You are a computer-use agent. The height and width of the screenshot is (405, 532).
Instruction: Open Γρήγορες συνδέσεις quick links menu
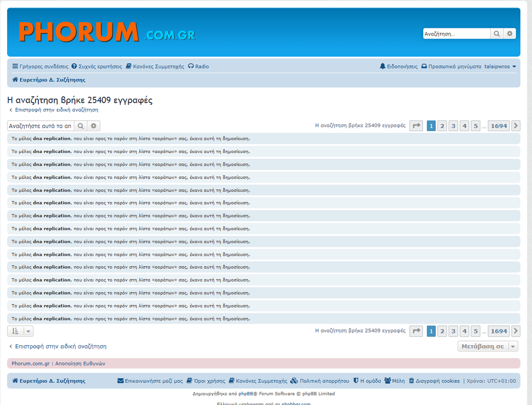(x=40, y=67)
